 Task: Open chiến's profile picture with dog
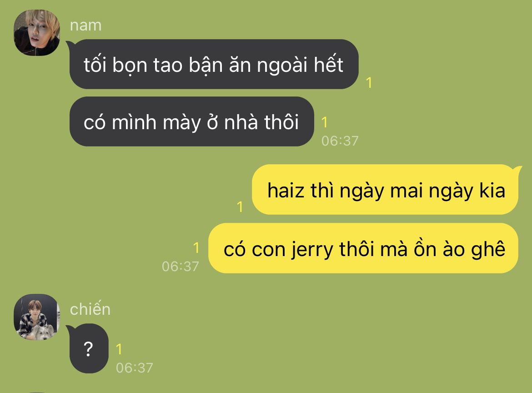tap(37, 317)
